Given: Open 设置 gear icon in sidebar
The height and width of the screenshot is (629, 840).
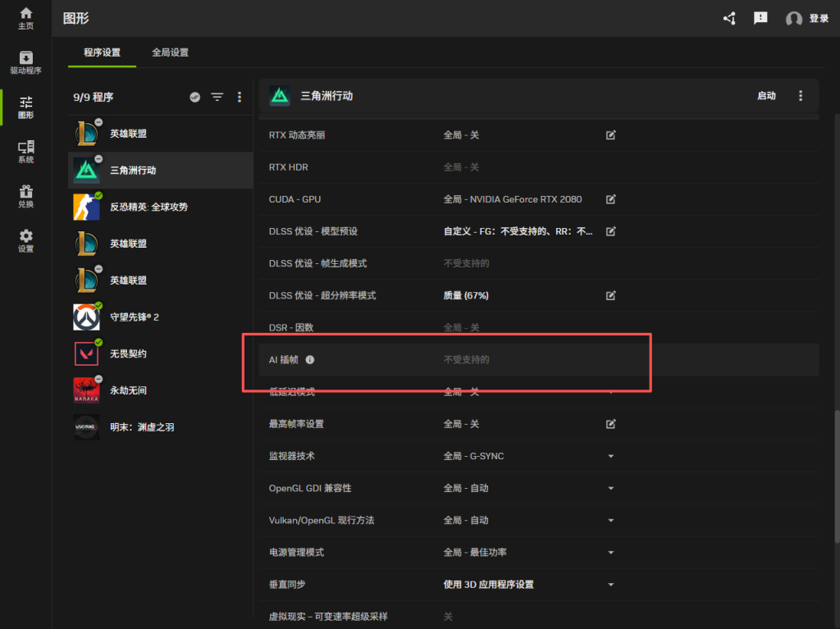Looking at the screenshot, I should click(x=26, y=240).
